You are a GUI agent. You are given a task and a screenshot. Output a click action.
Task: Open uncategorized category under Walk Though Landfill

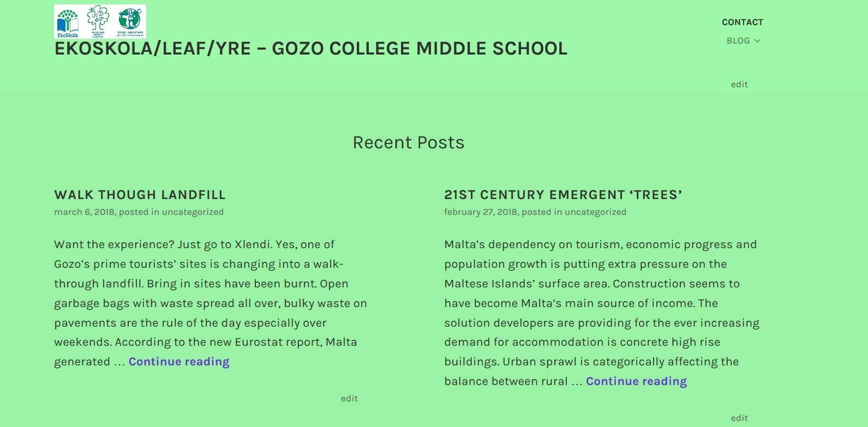click(x=193, y=212)
